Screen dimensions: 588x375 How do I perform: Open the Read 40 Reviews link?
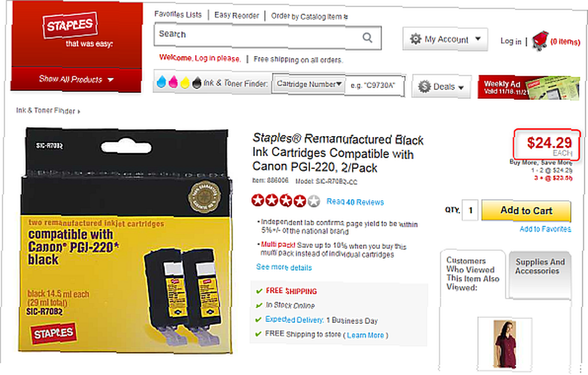(355, 202)
